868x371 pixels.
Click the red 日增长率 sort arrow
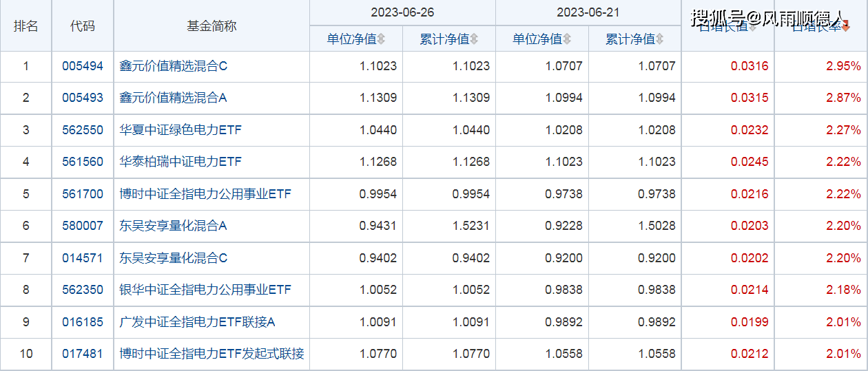pyautogui.click(x=845, y=27)
